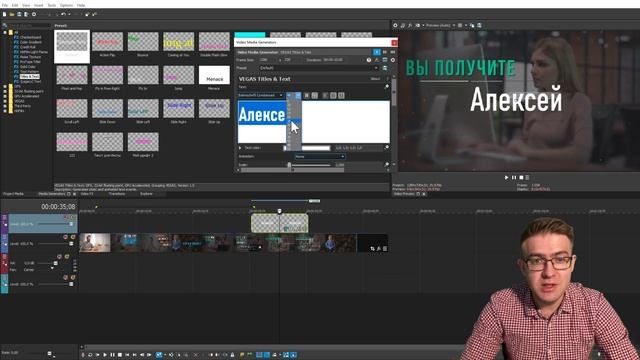Expand the Text color section
Image resolution: width=640 pixels, height=360 pixels.
pyautogui.click(x=240, y=148)
